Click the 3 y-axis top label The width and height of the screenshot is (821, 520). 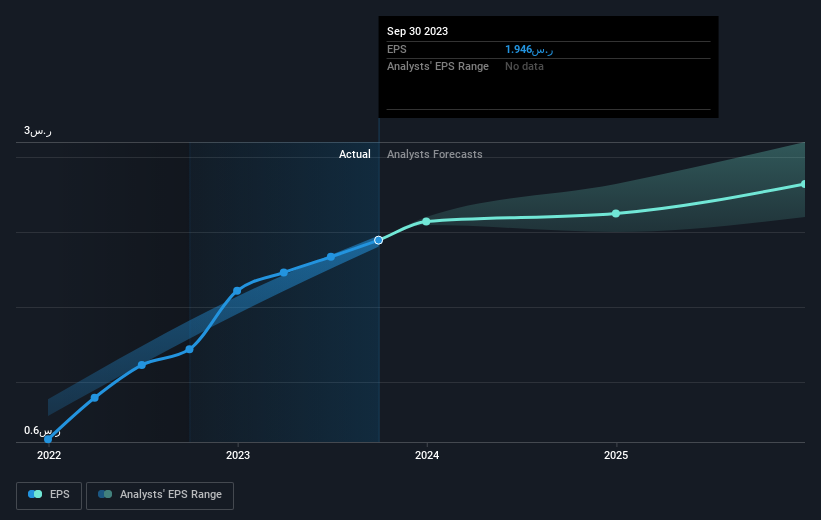tap(38, 130)
